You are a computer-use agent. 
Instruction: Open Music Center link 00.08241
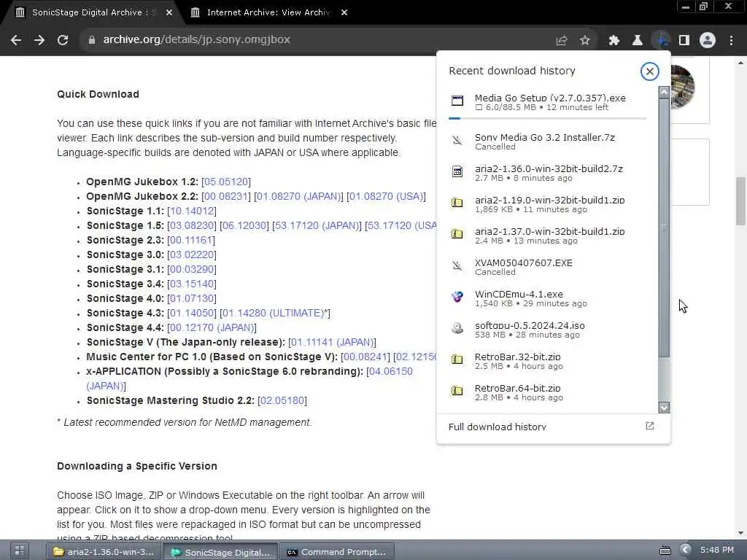pyautogui.click(x=365, y=357)
